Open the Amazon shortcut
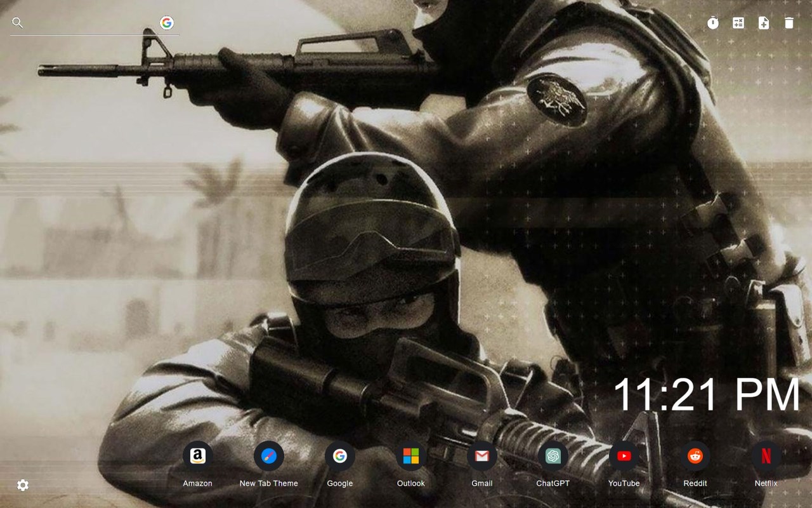 198,456
